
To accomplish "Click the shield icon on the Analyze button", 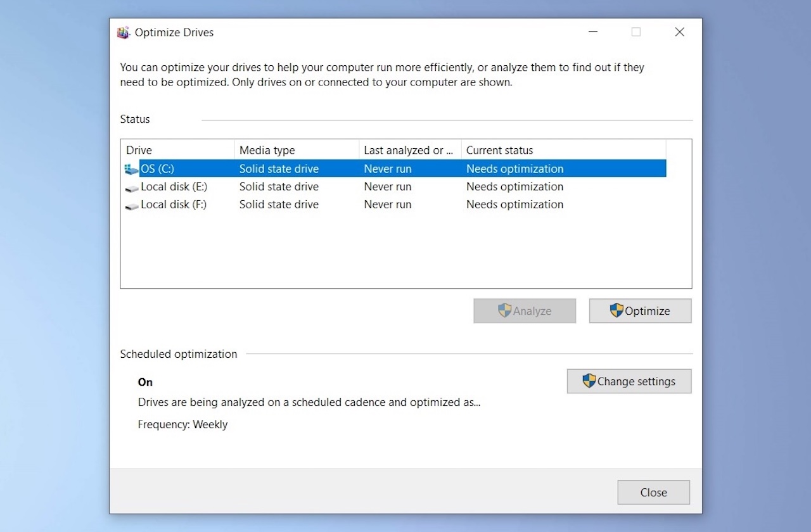I will click(504, 310).
